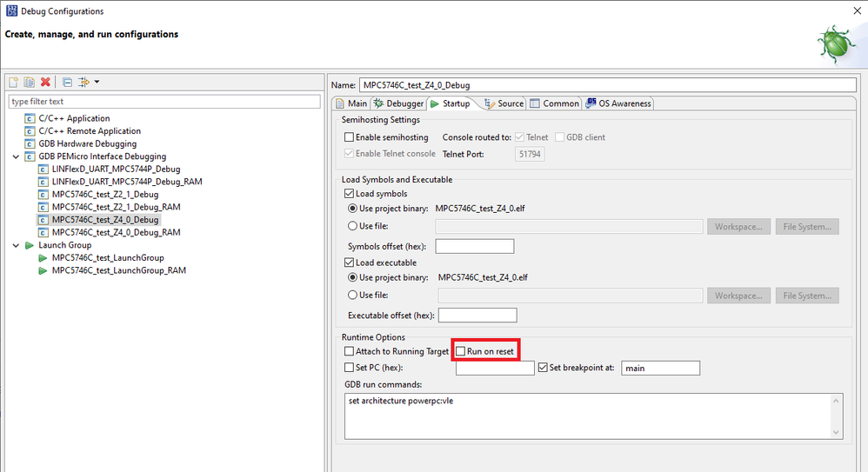Select GDB PEMicro Interface Debugging label

pyautogui.click(x=103, y=156)
